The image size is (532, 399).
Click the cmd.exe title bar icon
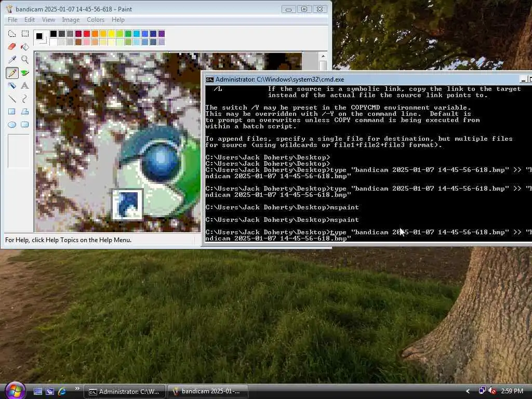pos(210,79)
